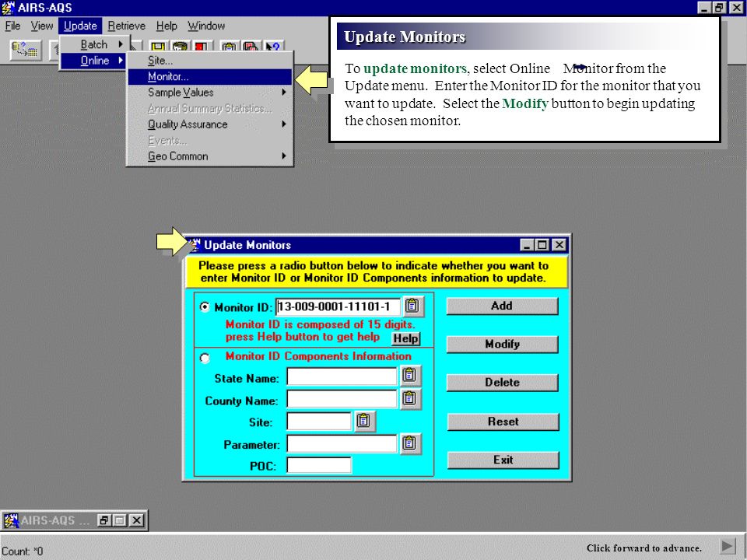The image size is (747, 560).
Task: Click the Reset button
Action: coord(503,422)
